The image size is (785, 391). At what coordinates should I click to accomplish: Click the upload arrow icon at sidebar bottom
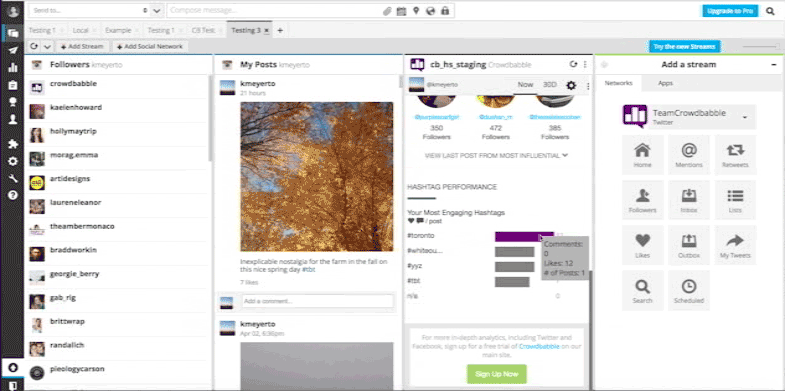(x=13, y=368)
